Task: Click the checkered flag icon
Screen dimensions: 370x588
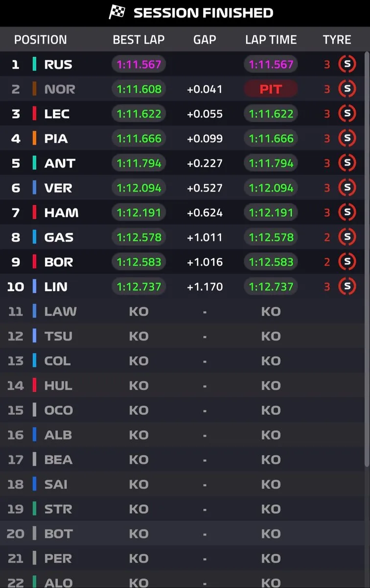Action: (117, 12)
